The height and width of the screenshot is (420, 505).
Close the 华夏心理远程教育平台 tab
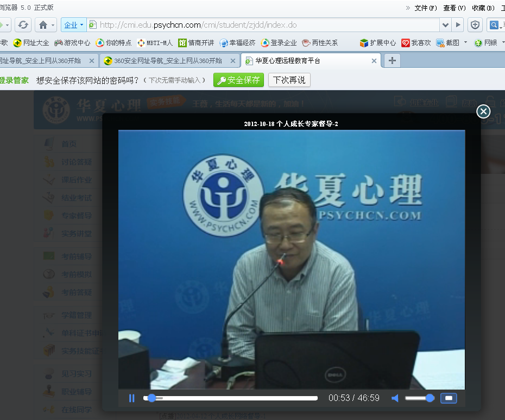pos(374,61)
